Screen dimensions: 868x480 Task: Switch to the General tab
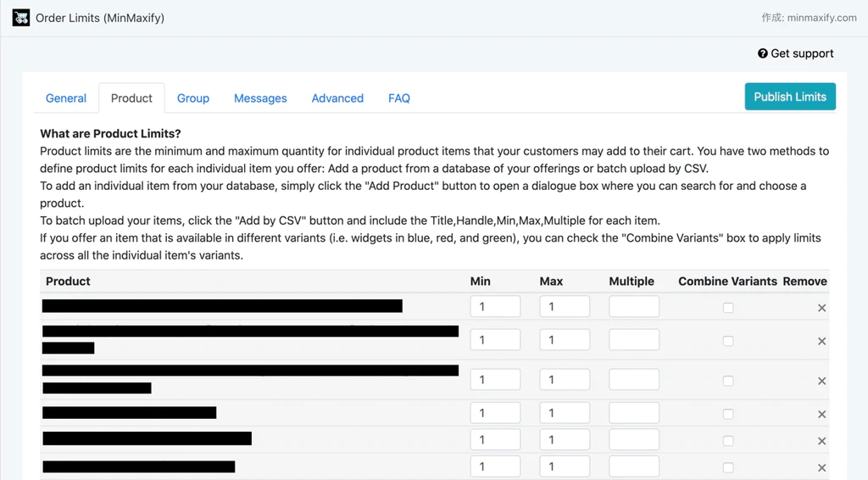(66, 98)
